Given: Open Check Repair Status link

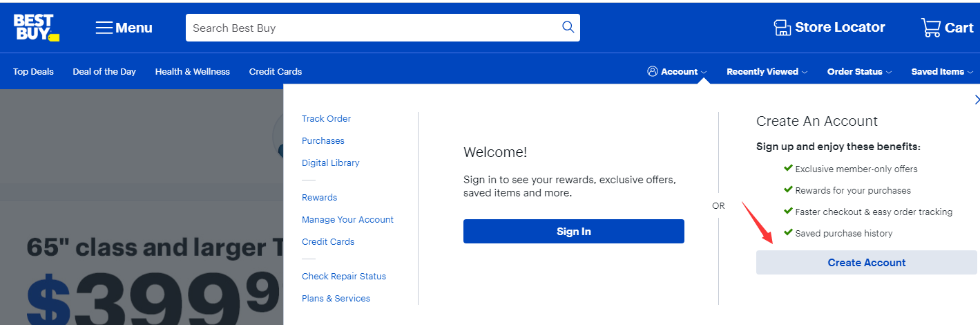Looking at the screenshot, I should tap(343, 276).
